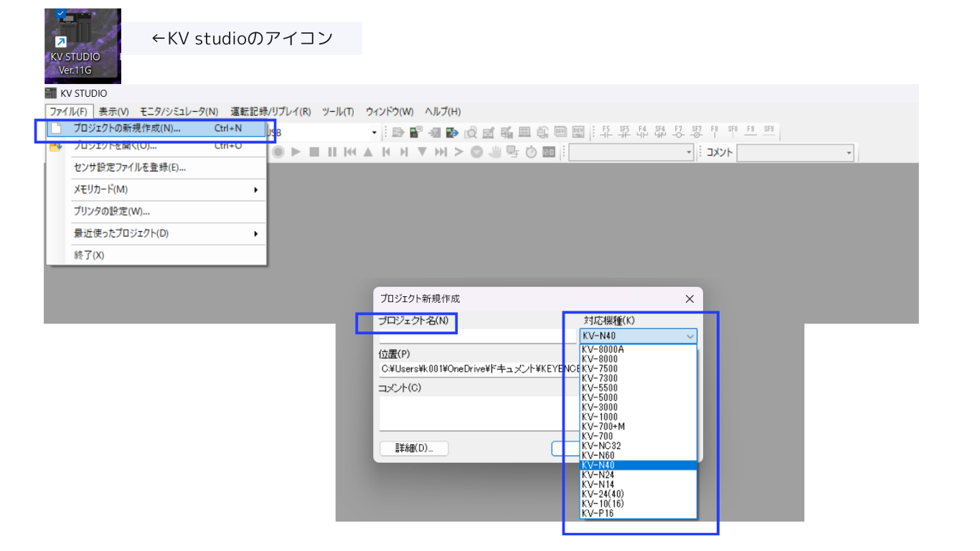Viewport: 980px width, 551px height.
Task: Select KV-1000 in the model list
Action: point(638,417)
